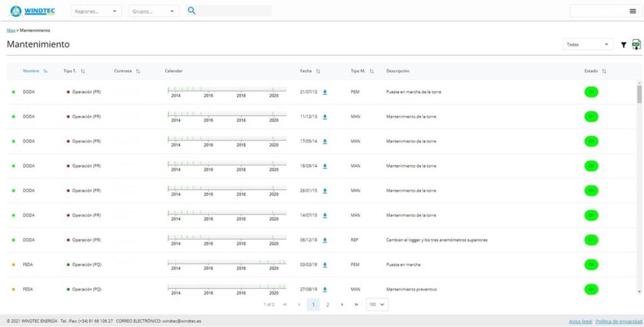Viewport: 644px width, 327px height.
Task: Click the Windtec logo
Action: (32, 11)
